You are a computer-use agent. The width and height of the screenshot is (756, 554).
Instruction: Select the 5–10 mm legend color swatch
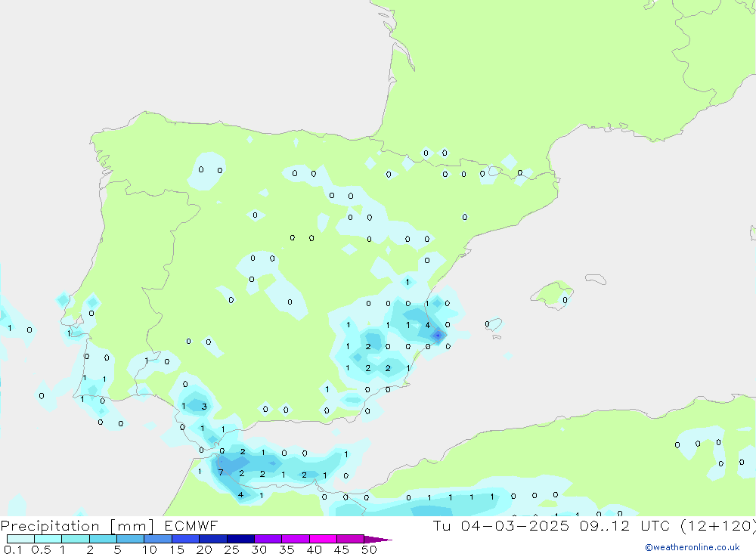coord(130,539)
